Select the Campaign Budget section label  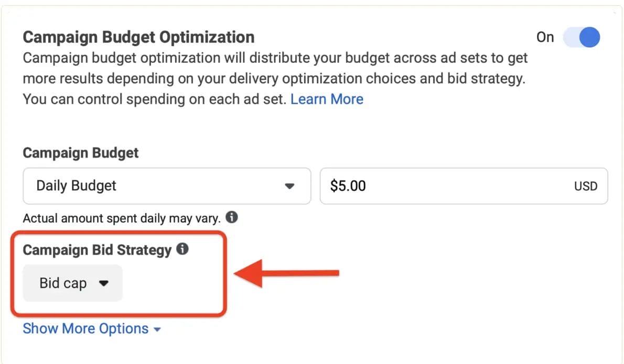point(80,152)
